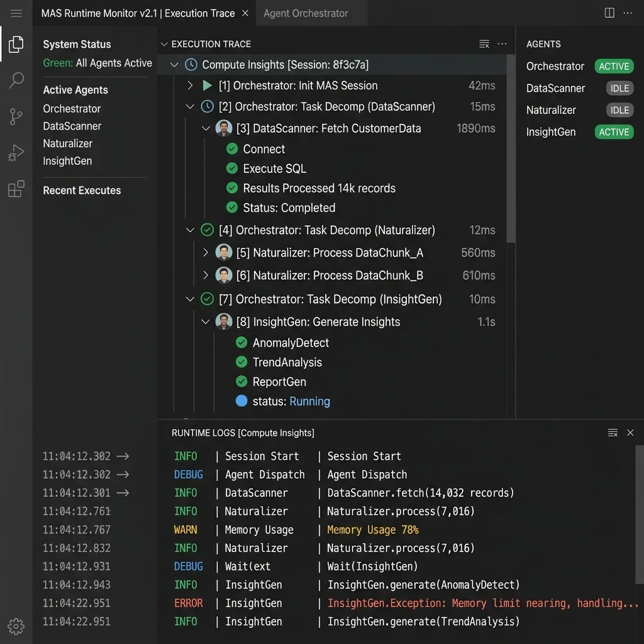
Task: Select DataScanner.fetch(14,032 records) log entry
Action: tap(343, 492)
